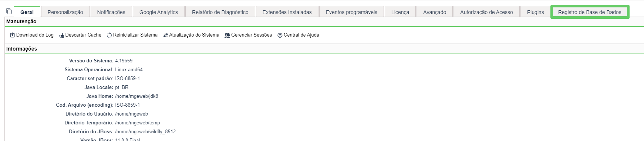Go to the Extensões Instaladas tab
The height and width of the screenshot is (141, 644).
[x=287, y=12]
